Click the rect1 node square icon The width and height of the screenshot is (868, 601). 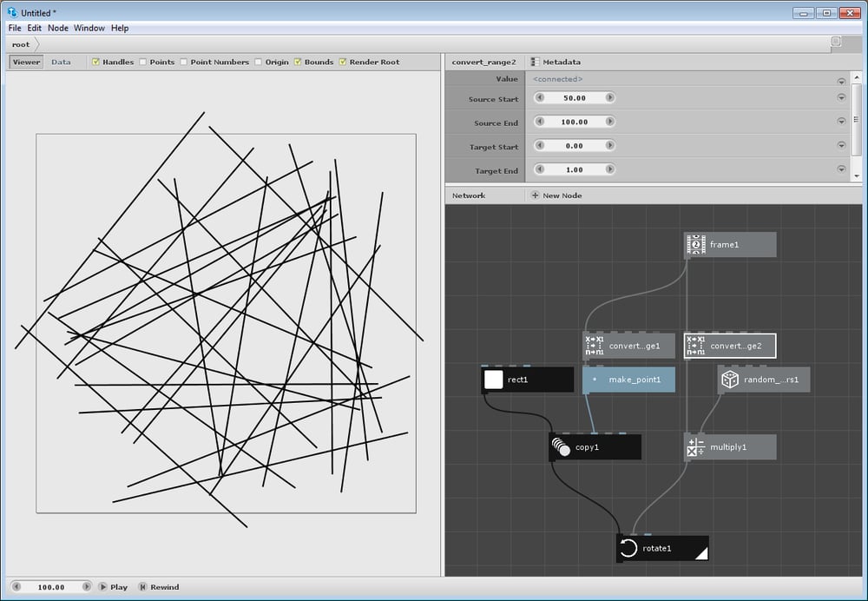point(493,380)
